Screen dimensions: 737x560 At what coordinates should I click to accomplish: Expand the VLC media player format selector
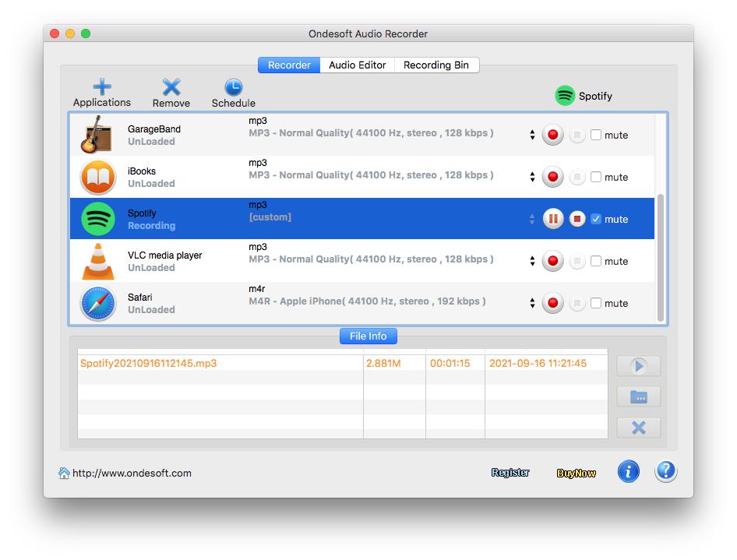532,261
